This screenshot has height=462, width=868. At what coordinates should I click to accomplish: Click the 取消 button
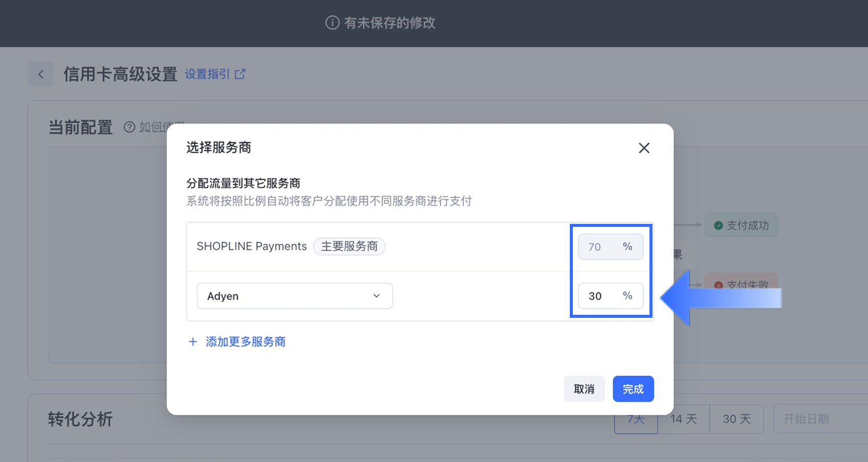pyautogui.click(x=584, y=389)
